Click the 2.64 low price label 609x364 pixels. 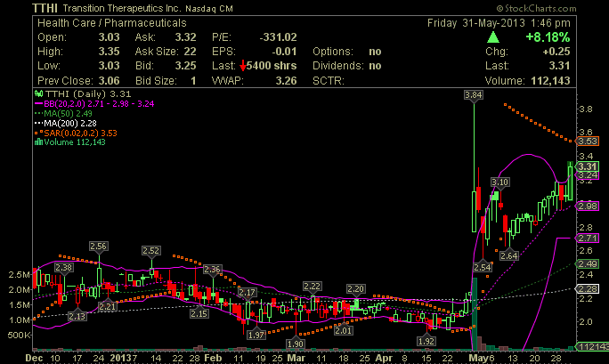pyautogui.click(x=508, y=255)
